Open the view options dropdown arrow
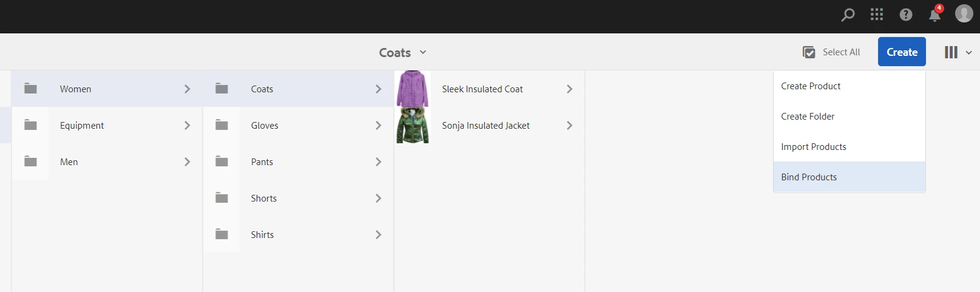 pos(968,52)
